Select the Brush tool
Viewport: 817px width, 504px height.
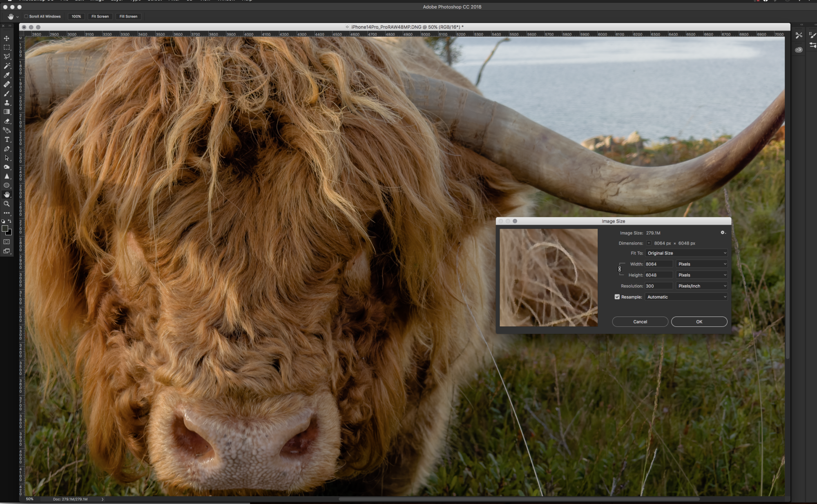pos(7,94)
